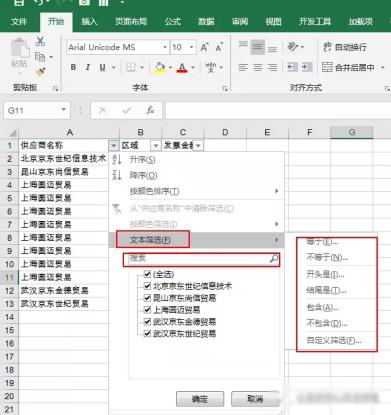Open the font name dropdown

[x=165, y=47]
